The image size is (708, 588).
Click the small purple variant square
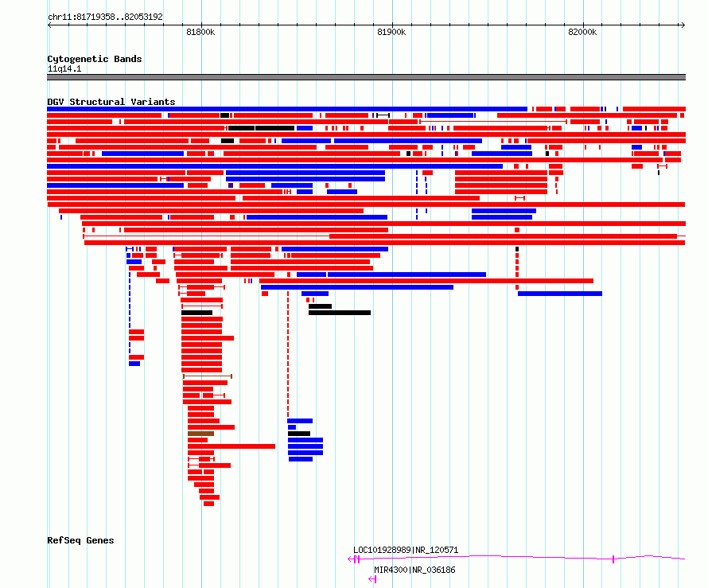231,185
